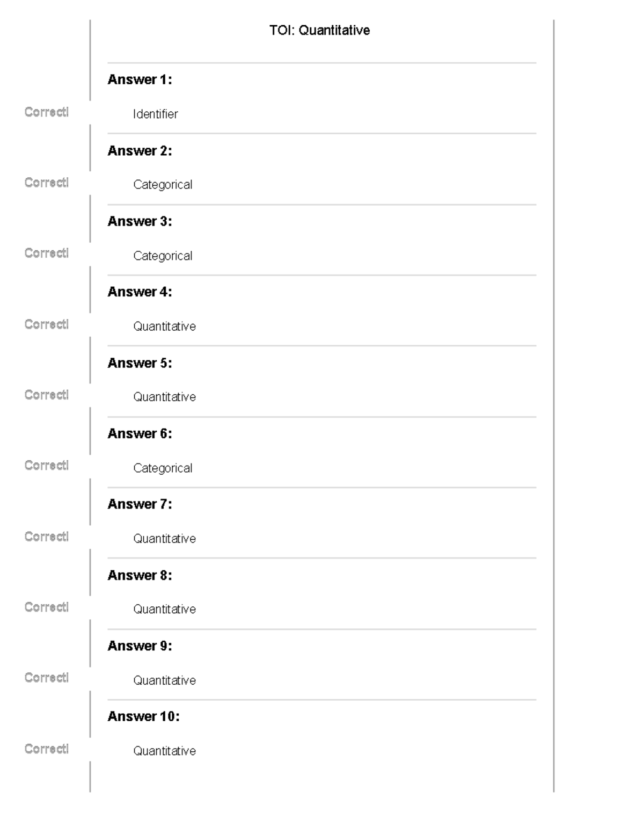Select the 'Answer 5:' heading

[140, 363]
